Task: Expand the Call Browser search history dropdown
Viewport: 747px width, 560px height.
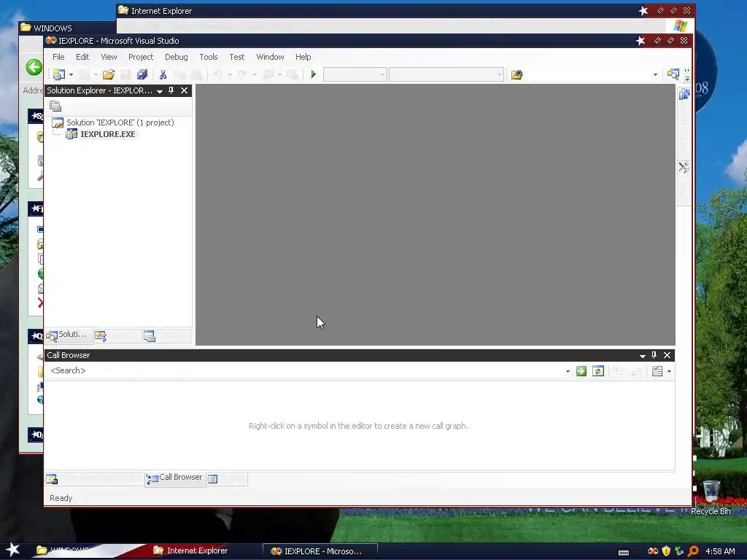Action: (568, 371)
